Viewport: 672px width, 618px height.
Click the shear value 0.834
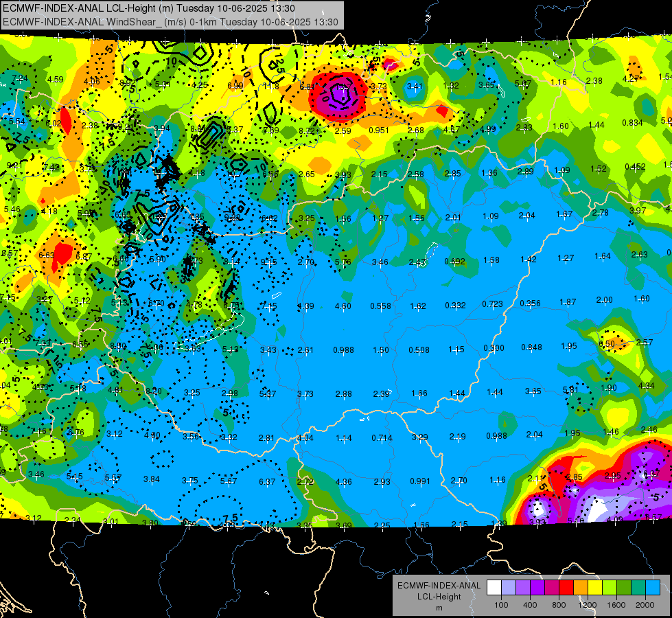point(633,123)
